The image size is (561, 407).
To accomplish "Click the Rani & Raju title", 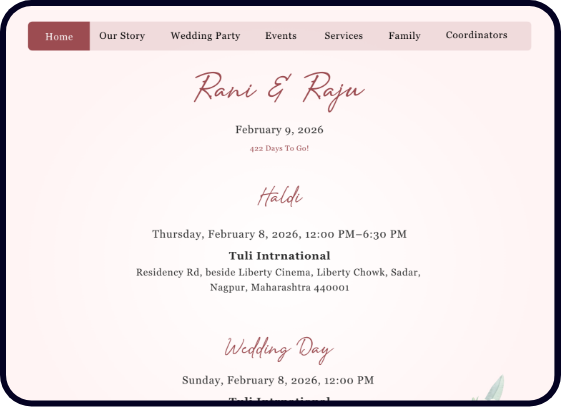I will 279,91.
